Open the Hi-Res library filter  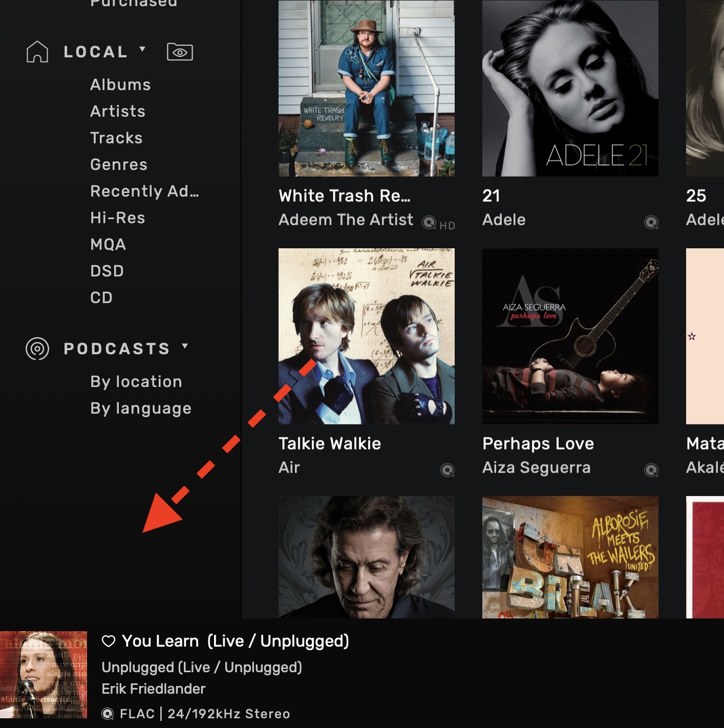click(x=118, y=218)
